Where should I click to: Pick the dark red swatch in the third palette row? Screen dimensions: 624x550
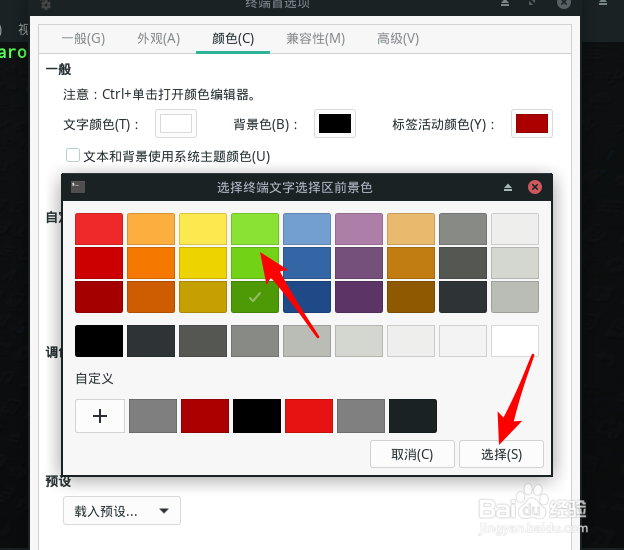99,297
